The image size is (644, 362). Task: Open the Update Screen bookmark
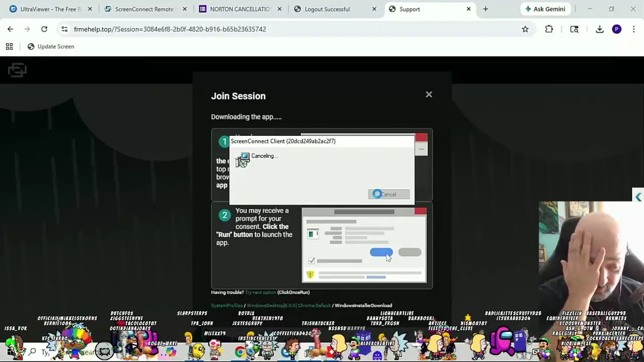[50, 46]
